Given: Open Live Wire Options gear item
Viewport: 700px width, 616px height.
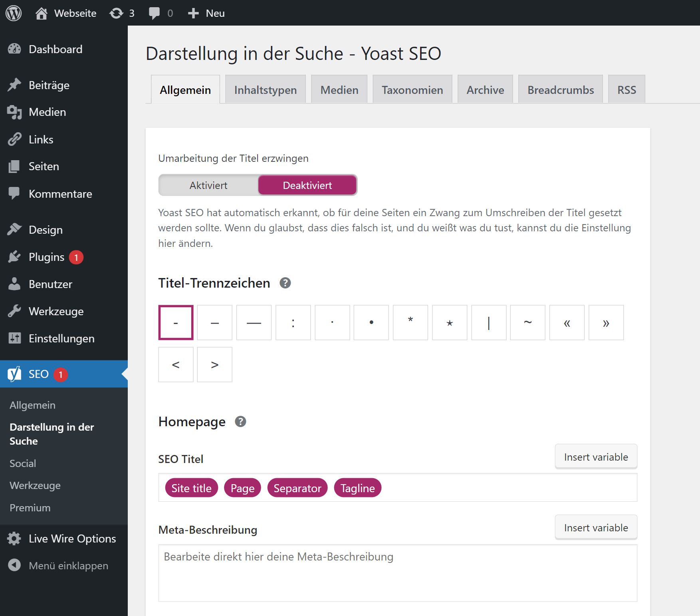Looking at the screenshot, I should tap(72, 539).
